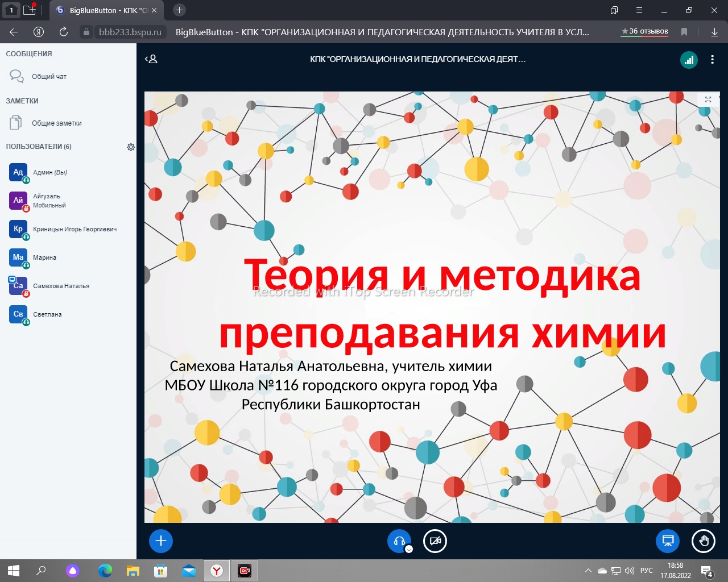Click the browser downloads arrow icon

click(x=714, y=32)
